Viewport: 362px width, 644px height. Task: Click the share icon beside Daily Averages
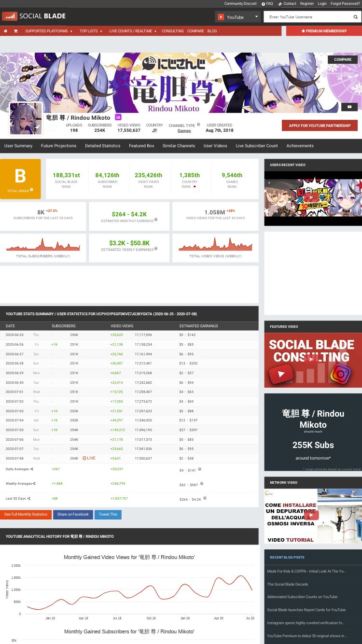[32, 469]
